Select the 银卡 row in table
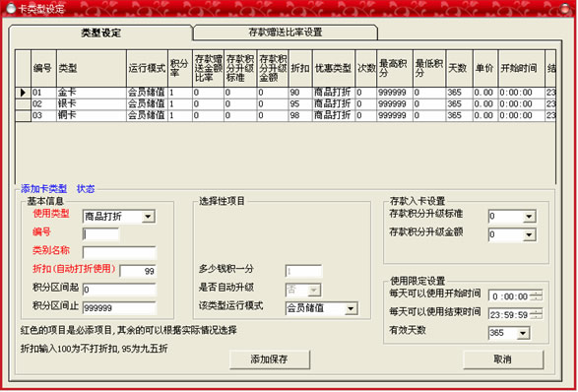 286,104
